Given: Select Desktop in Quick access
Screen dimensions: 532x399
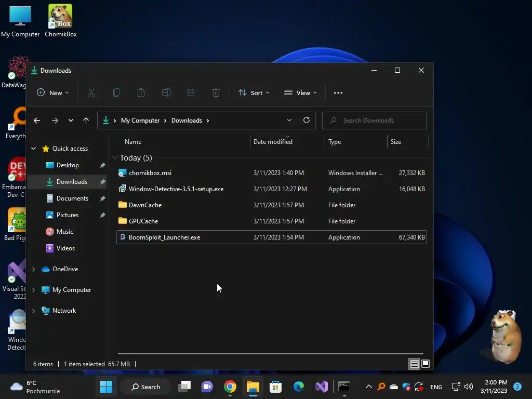Looking at the screenshot, I should click(68, 165).
